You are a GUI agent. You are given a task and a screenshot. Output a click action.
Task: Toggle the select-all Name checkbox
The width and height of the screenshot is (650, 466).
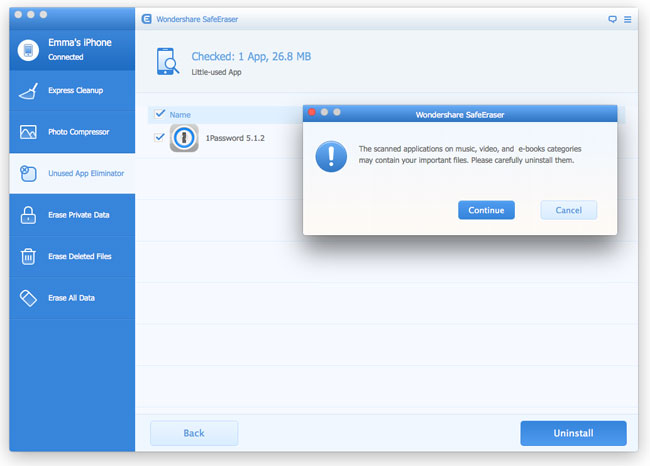tap(160, 114)
